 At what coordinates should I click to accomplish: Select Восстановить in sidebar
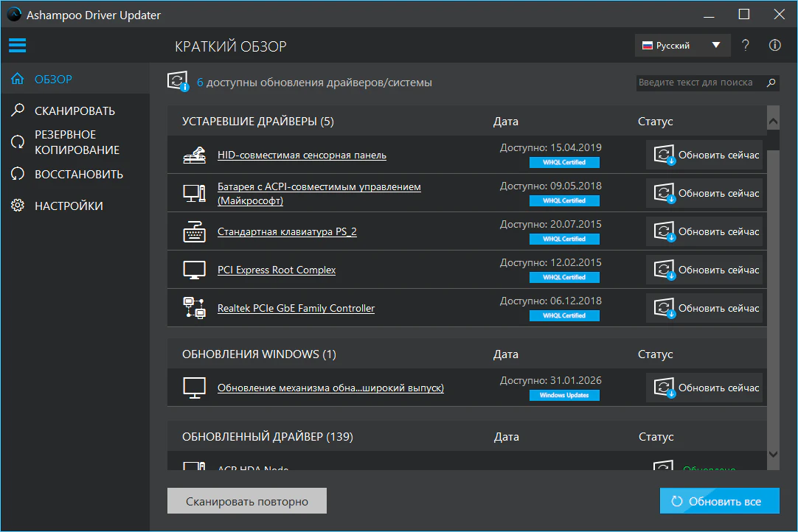[x=78, y=175]
